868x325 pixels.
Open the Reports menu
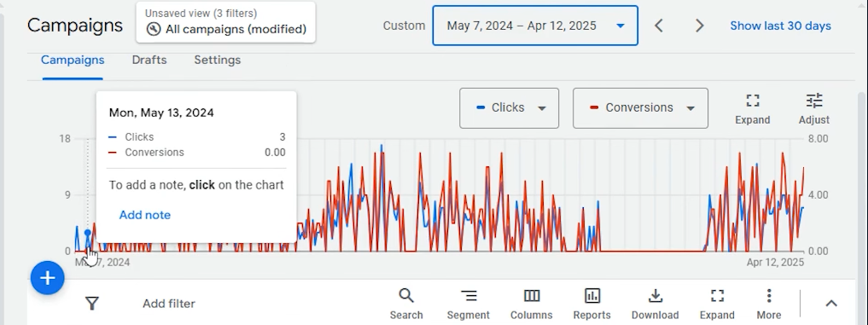coord(591,304)
